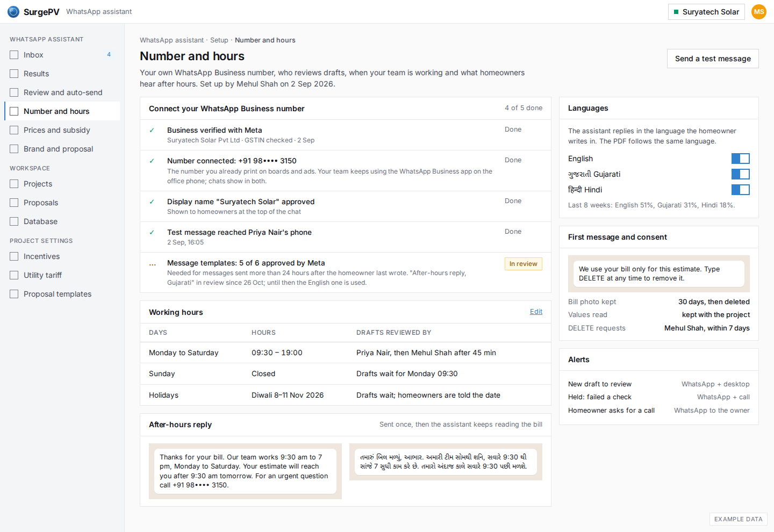774x532 pixels.
Task: Open Prices and subsidy settings
Action: point(62,130)
